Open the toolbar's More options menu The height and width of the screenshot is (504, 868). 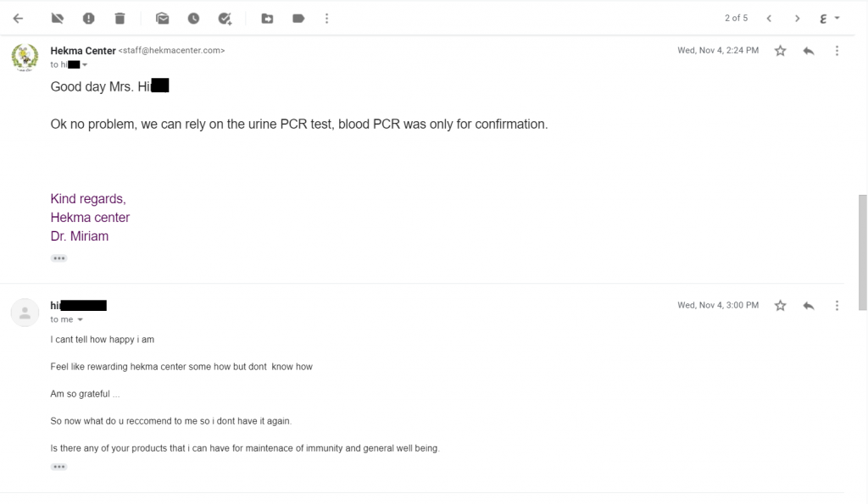click(328, 18)
